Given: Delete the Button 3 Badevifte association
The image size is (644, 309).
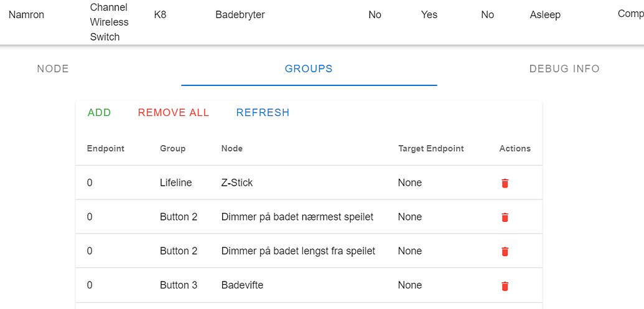Looking at the screenshot, I should 505,286.
